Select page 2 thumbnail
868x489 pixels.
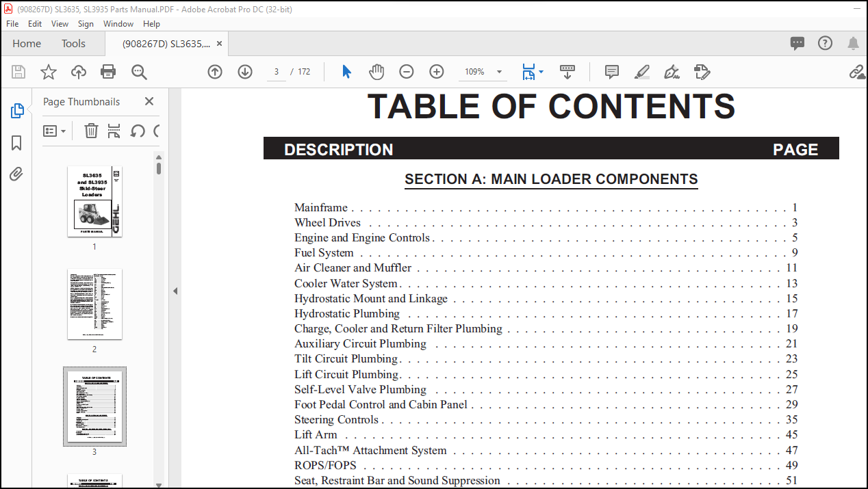[94, 304]
